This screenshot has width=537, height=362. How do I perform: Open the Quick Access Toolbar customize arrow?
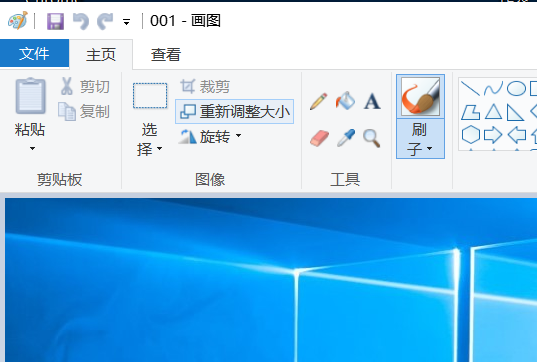point(126,22)
